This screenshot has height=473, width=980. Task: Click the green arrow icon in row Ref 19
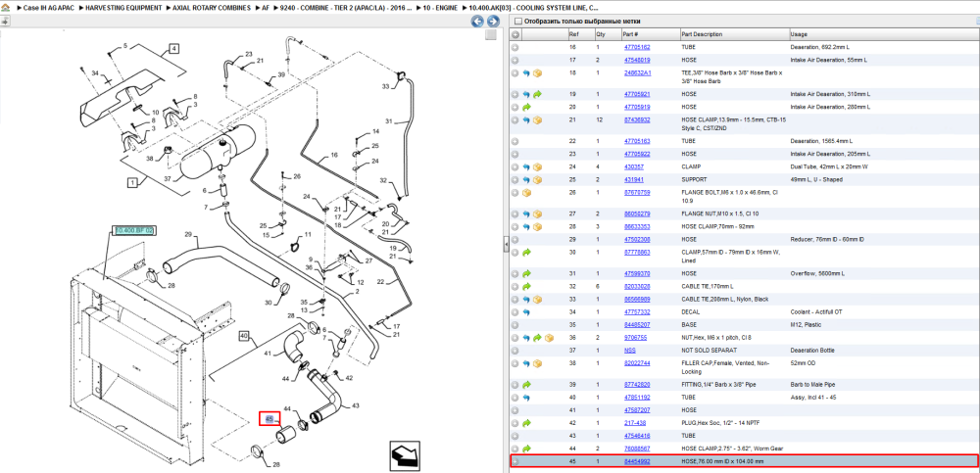[x=537, y=94]
